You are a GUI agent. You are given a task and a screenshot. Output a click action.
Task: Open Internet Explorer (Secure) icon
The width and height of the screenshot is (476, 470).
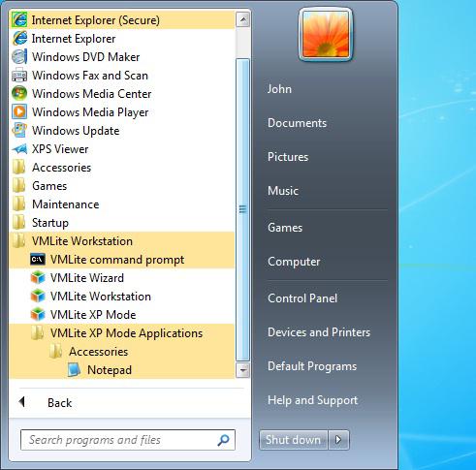click(19, 20)
